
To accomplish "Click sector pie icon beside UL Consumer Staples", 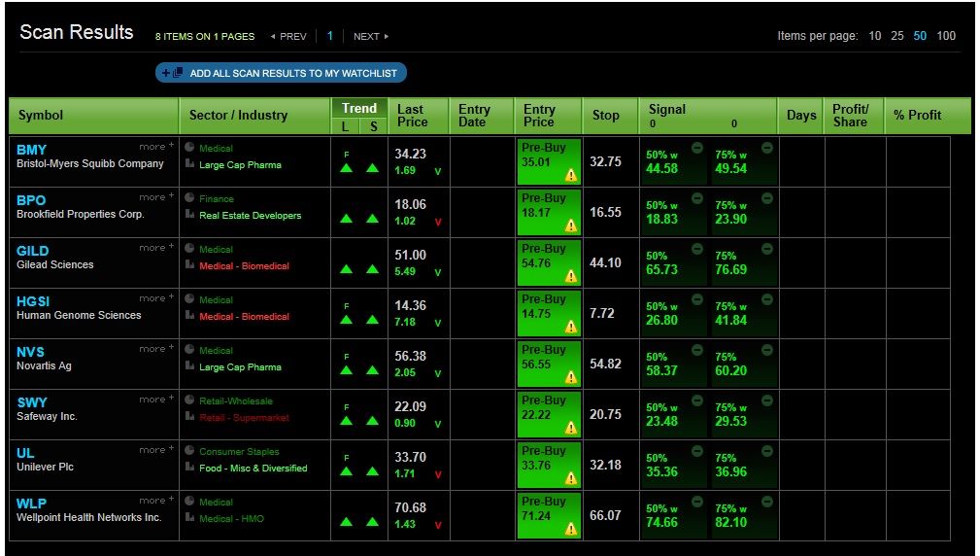I will 189,450.
